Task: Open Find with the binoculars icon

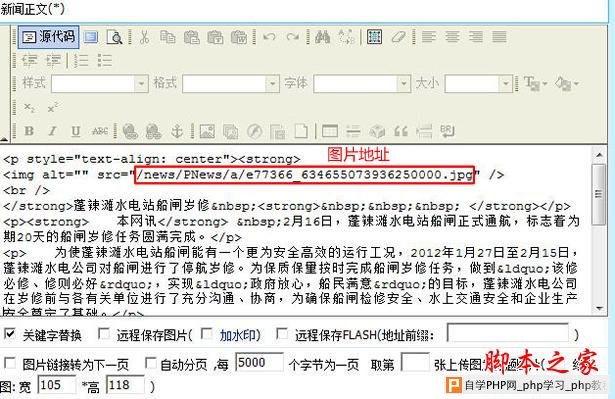Action: (322, 37)
